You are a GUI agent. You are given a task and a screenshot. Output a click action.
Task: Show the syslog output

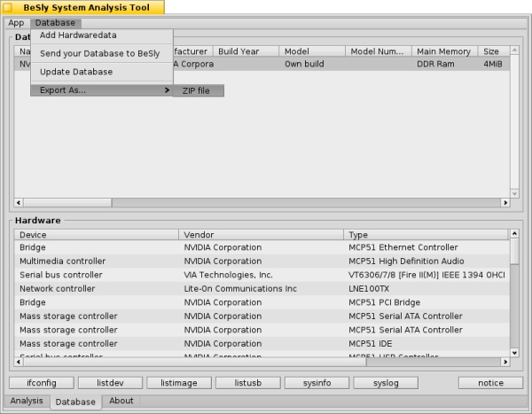click(385, 383)
